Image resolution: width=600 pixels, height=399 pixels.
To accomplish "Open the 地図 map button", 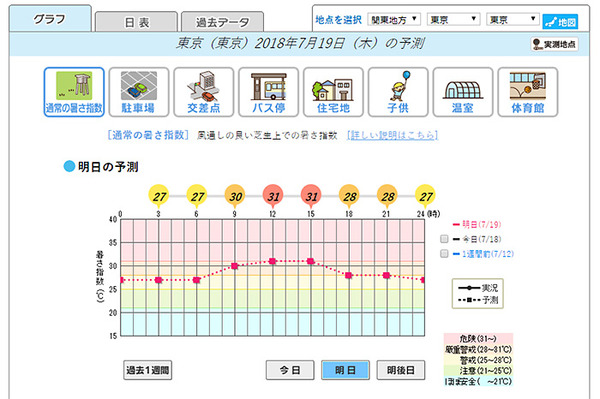I will (560, 22).
